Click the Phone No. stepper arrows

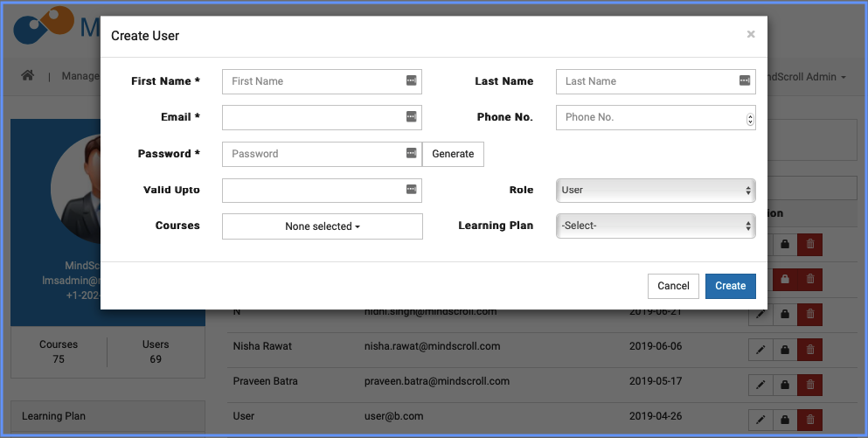(x=750, y=119)
